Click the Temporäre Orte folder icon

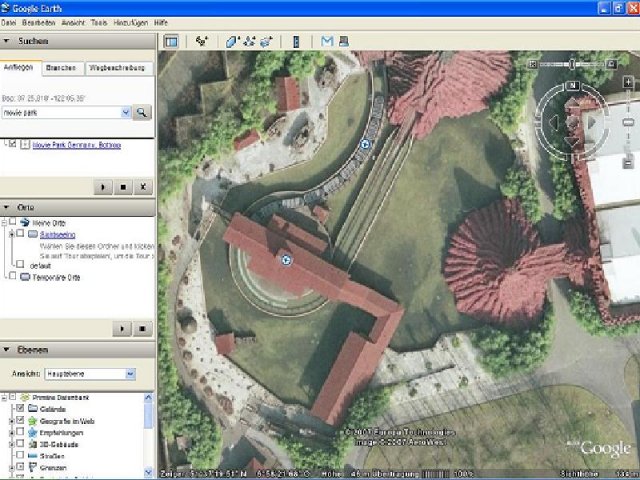click(25, 277)
